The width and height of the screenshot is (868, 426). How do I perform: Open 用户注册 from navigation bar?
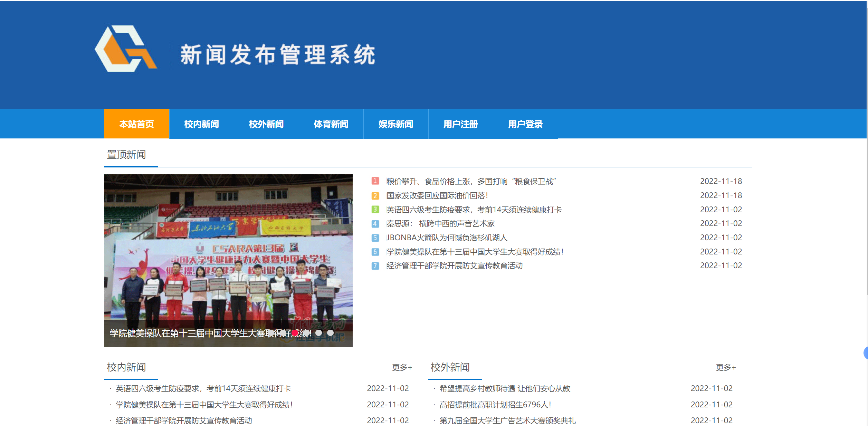[x=460, y=124]
